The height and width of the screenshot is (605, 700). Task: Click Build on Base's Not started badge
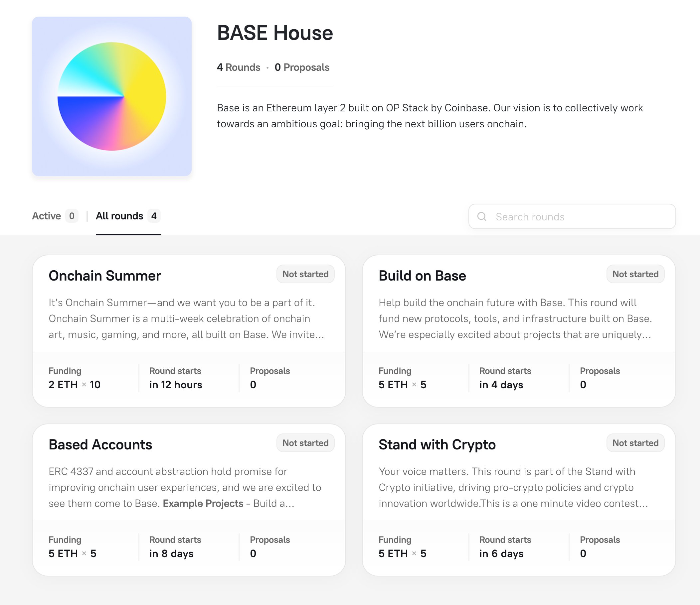(x=635, y=274)
